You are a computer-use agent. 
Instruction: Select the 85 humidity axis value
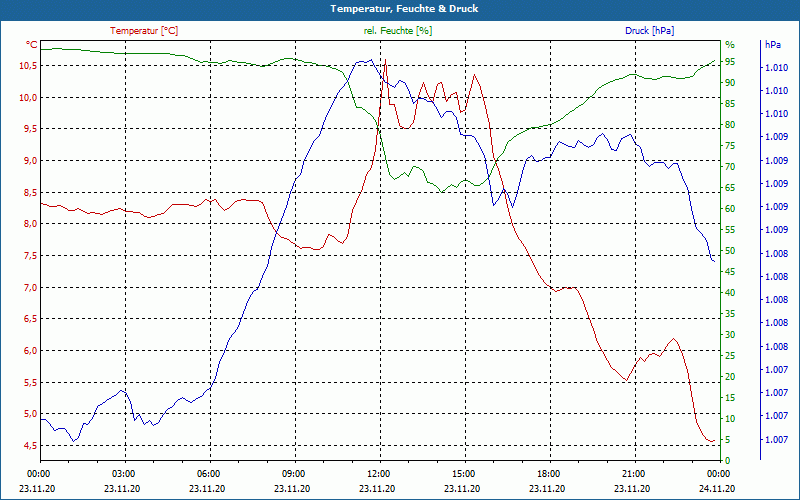[730, 104]
